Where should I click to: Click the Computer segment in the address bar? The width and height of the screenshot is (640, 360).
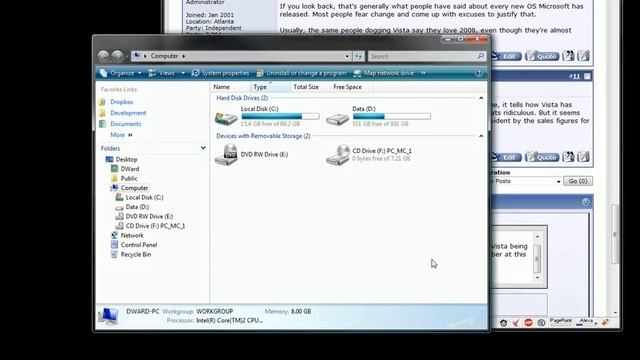click(164, 56)
